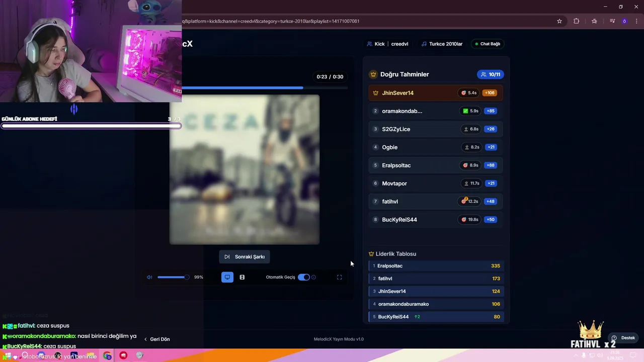Screen dimensions: 644x362
Task: Open the purple Chrome profile avatar
Action: (x=624, y=21)
